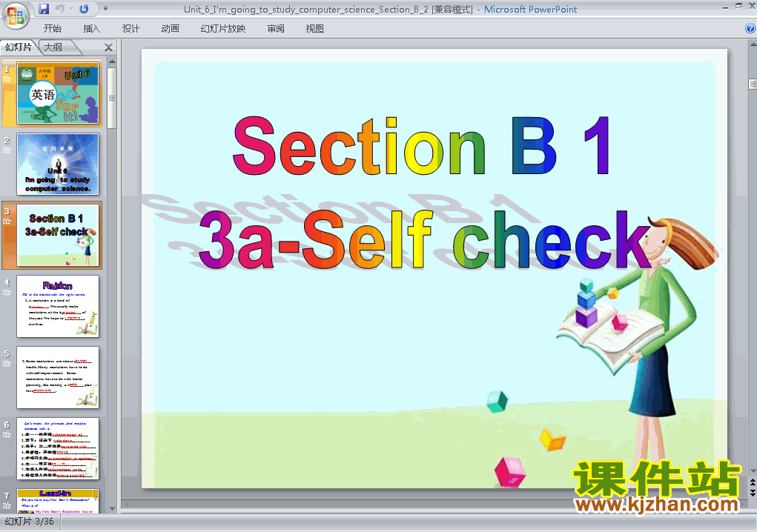The image size is (757, 532).
Task: Click animation star icon under slide 7
Action: tap(7, 505)
